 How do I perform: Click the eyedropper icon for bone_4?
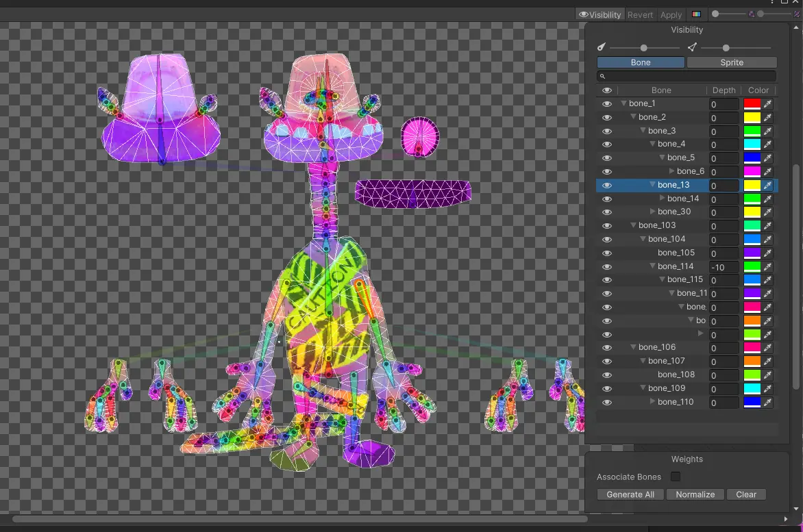(x=767, y=144)
